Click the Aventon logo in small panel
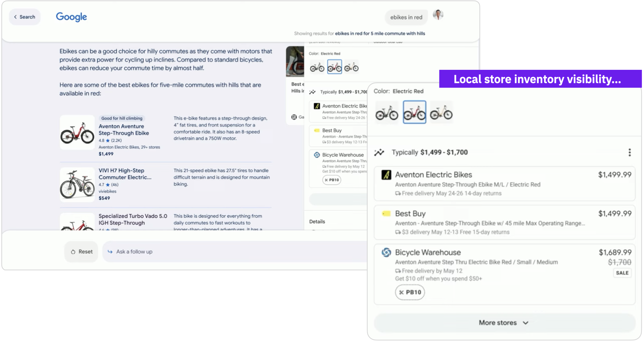The height and width of the screenshot is (342, 644). coord(317,106)
